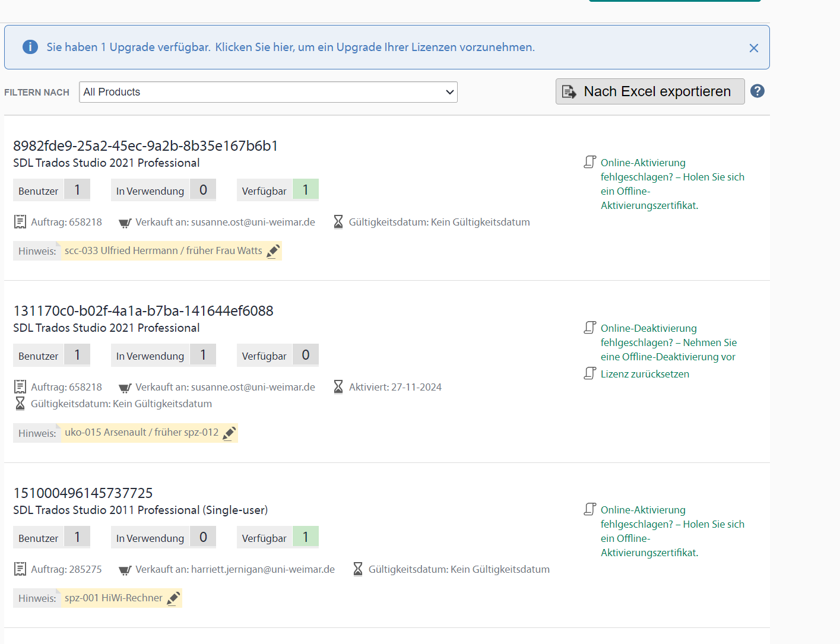Open the help question mark icon
Screen dimensions: 840x644
(x=757, y=91)
